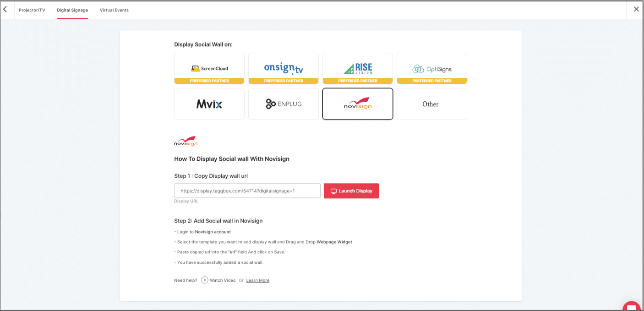Click the NoviSign logo above instructions
Image resolution: width=644 pixels, height=311 pixels.
pos(186,141)
